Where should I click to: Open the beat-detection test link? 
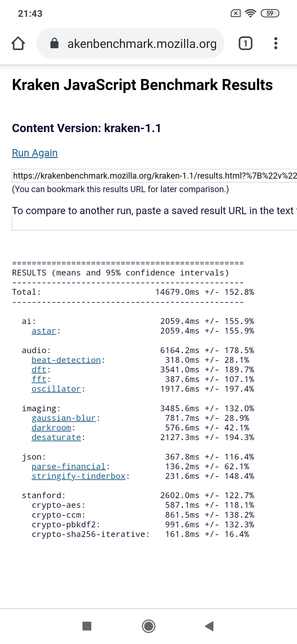pyautogui.click(x=66, y=360)
